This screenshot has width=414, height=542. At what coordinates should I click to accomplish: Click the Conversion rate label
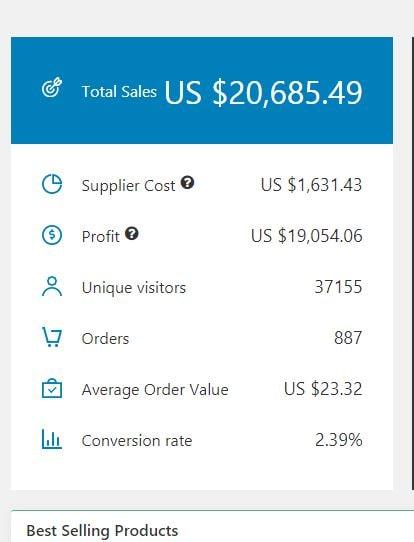tap(137, 441)
